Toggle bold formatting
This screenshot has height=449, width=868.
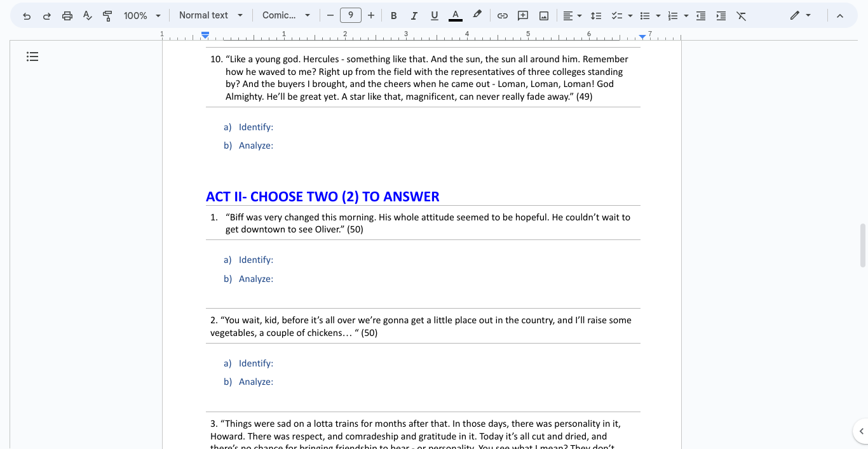click(x=394, y=16)
